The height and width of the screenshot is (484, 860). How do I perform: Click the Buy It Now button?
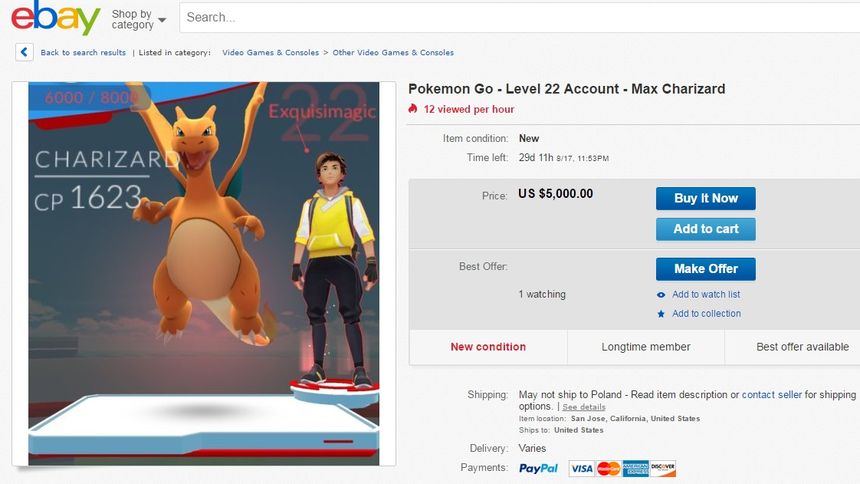(705, 198)
